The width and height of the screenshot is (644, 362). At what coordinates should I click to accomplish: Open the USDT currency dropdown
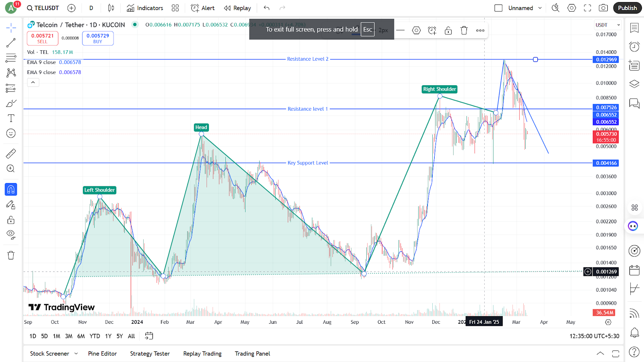[x=608, y=25]
